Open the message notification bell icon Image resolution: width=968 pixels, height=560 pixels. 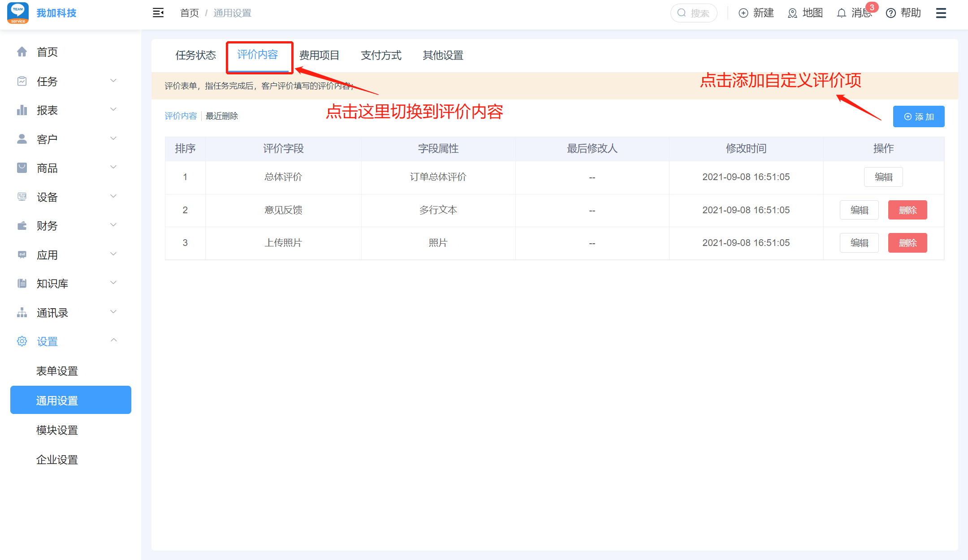pos(842,13)
